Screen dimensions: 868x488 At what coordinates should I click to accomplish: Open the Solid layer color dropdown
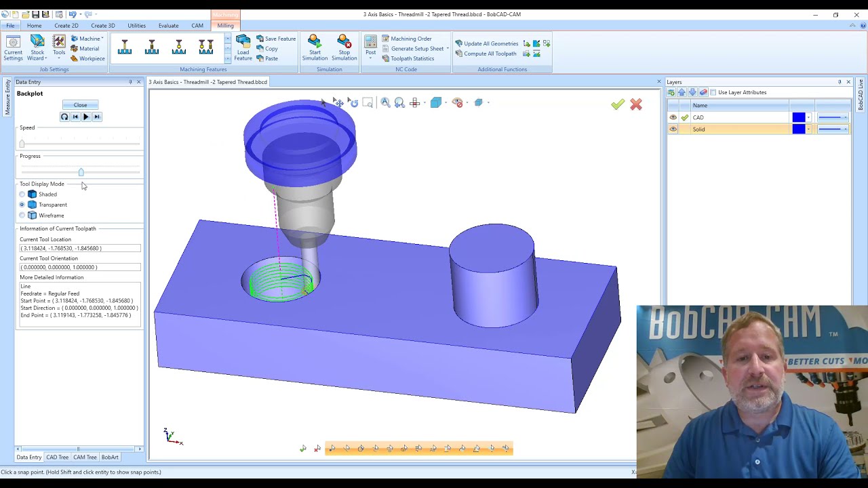(808, 129)
